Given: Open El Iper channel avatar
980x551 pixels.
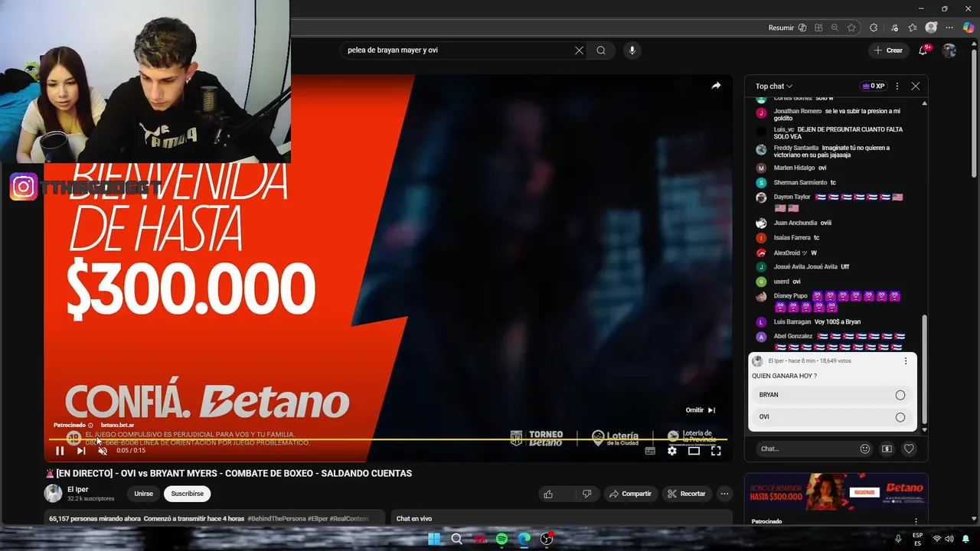Looking at the screenshot, I should coord(53,494).
